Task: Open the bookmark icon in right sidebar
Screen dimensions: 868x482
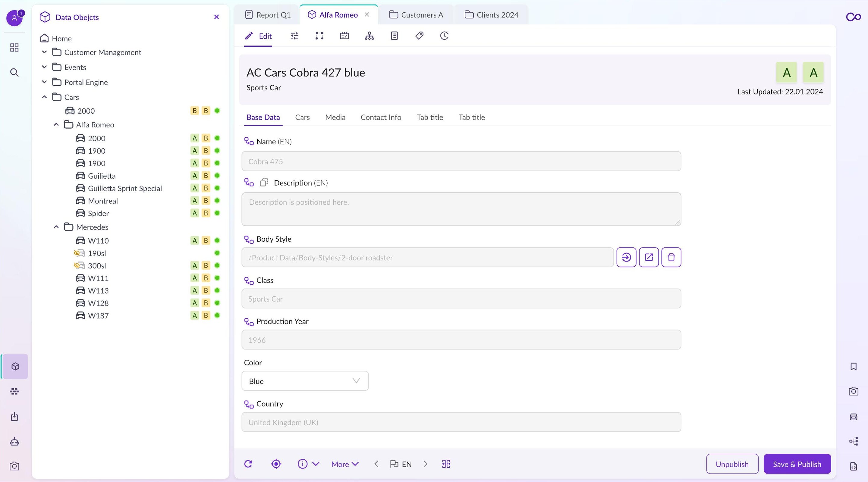Action: 853,366
